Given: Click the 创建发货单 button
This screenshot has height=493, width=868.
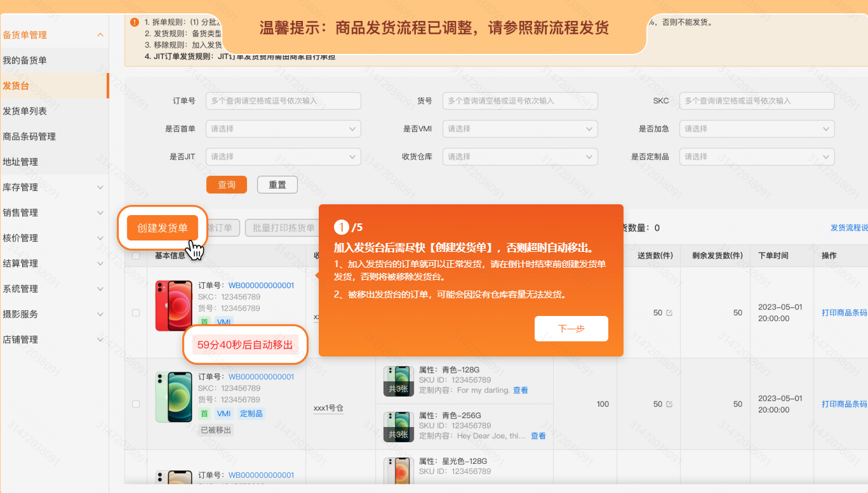Looking at the screenshot, I should pos(163,228).
